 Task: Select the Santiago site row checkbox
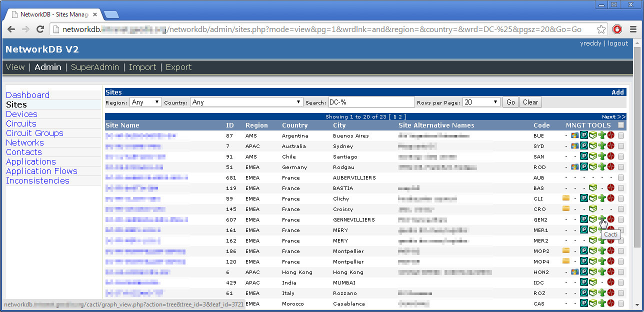point(620,156)
